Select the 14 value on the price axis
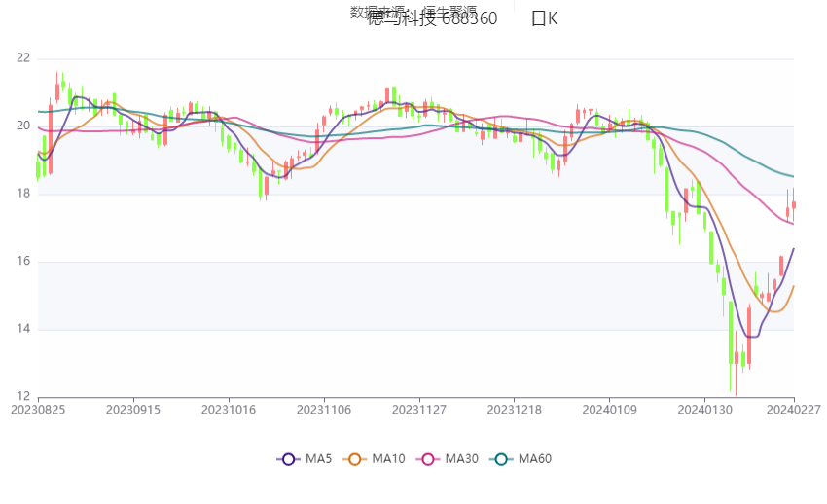The image size is (827, 504). [x=23, y=329]
